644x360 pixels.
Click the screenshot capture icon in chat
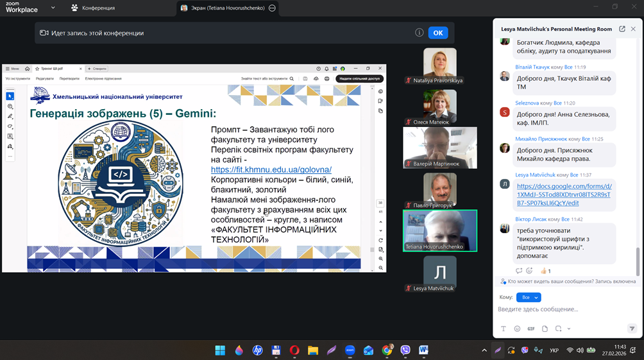pos(558,329)
